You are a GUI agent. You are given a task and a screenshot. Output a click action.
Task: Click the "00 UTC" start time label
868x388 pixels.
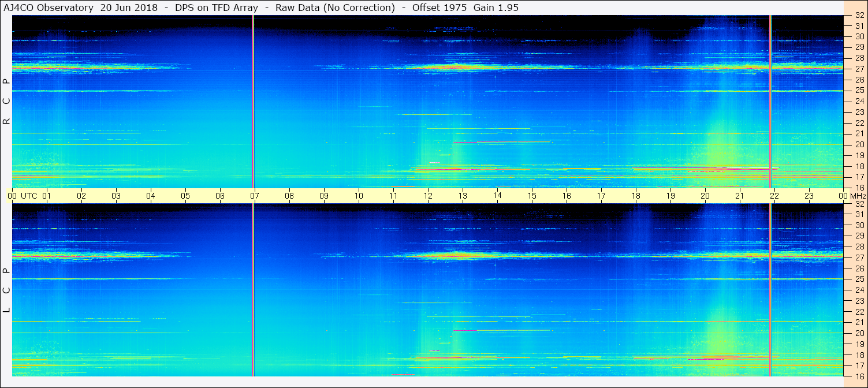[x=23, y=196]
